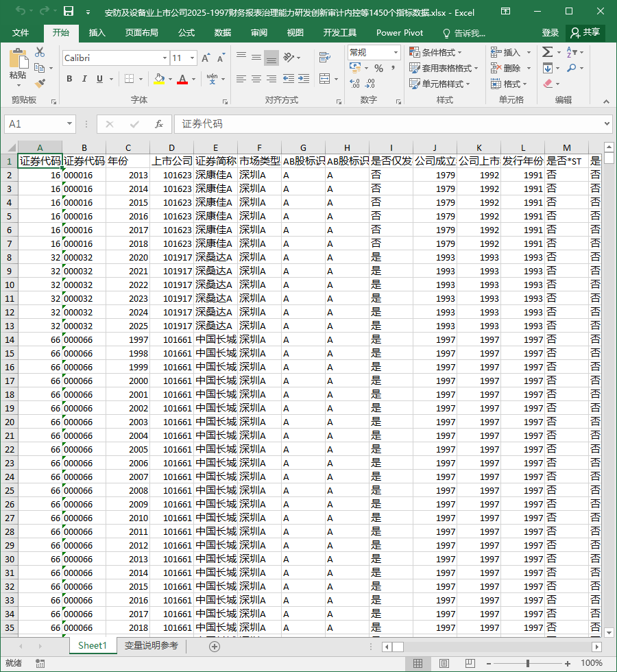Click the Wrap Text icon
The width and height of the screenshot is (617, 672).
[x=325, y=57]
